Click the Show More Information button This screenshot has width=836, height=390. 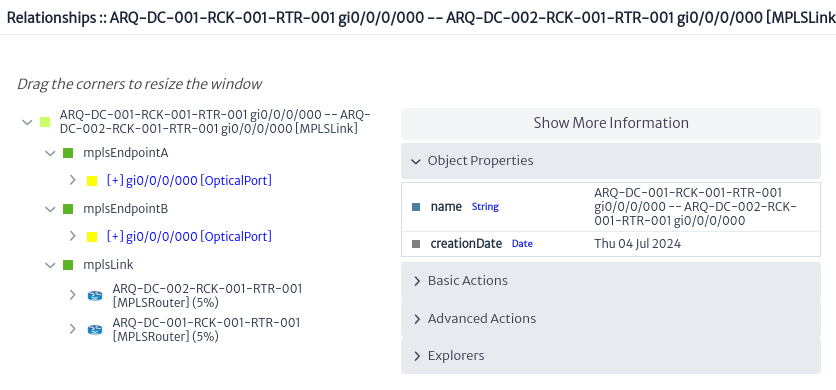click(611, 123)
